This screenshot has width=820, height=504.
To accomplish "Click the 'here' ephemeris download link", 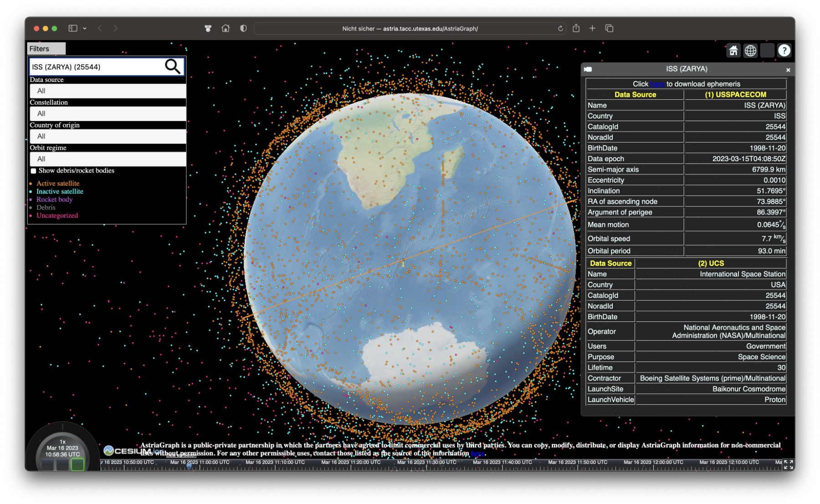I will click(657, 84).
